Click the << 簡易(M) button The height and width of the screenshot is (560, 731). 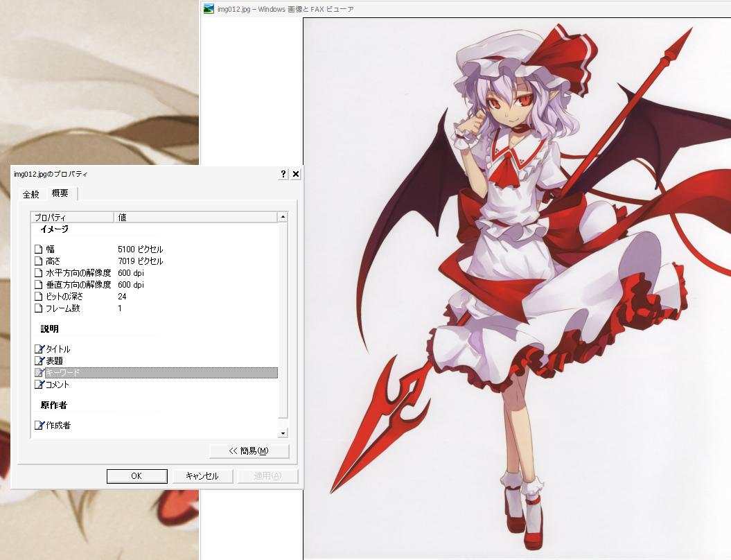coord(249,451)
